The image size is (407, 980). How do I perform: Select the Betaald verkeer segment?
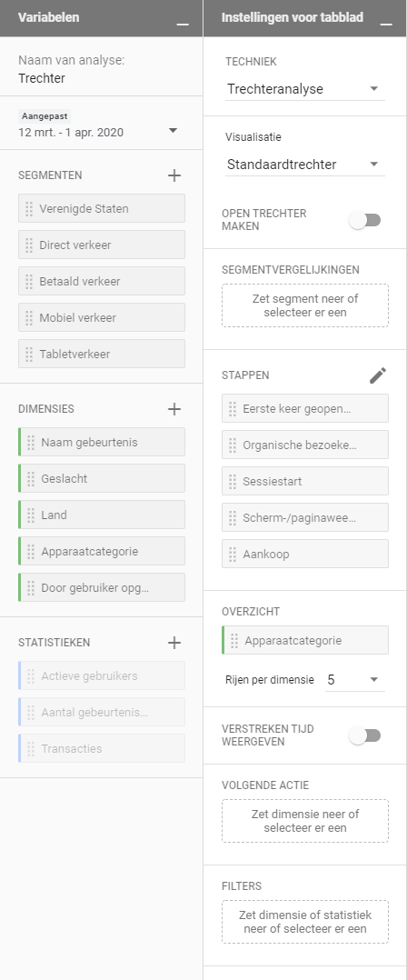tap(102, 281)
